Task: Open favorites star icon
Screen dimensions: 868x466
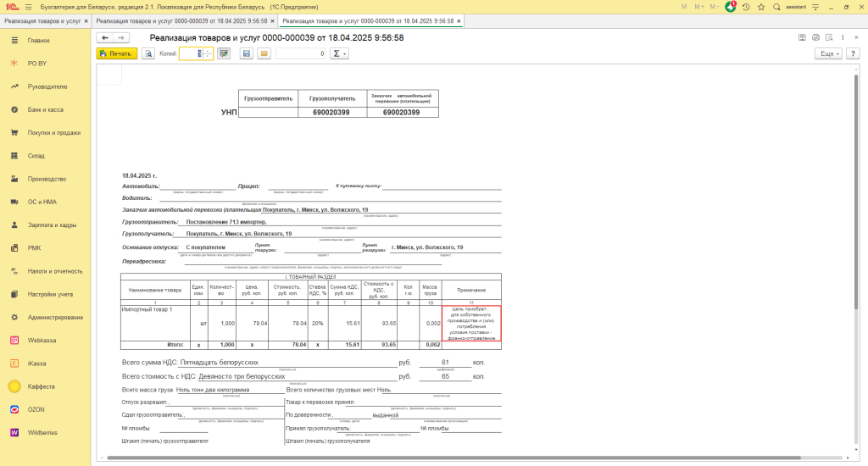Action: [761, 7]
